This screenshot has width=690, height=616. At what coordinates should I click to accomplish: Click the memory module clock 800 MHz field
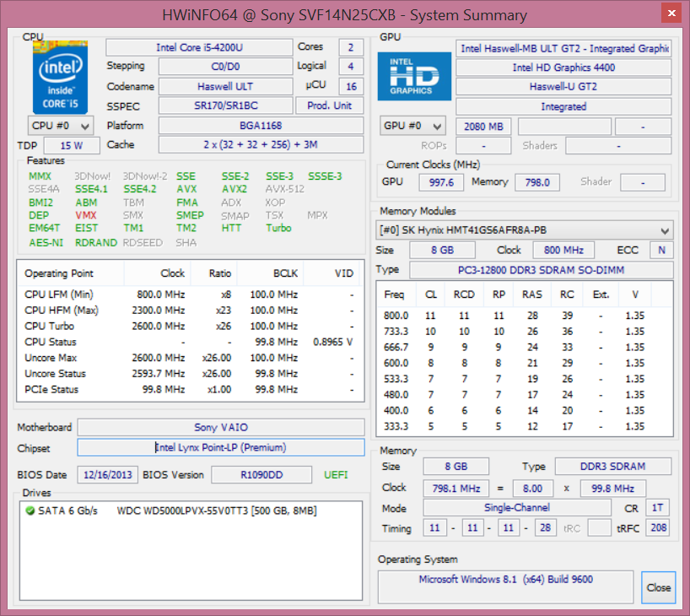coord(563,250)
